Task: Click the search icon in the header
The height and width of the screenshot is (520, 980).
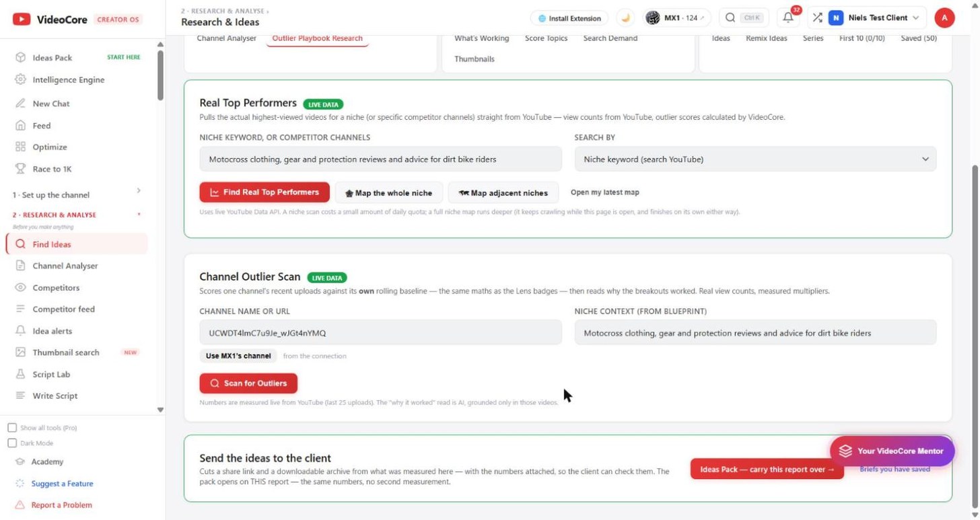Action: pyautogui.click(x=730, y=18)
